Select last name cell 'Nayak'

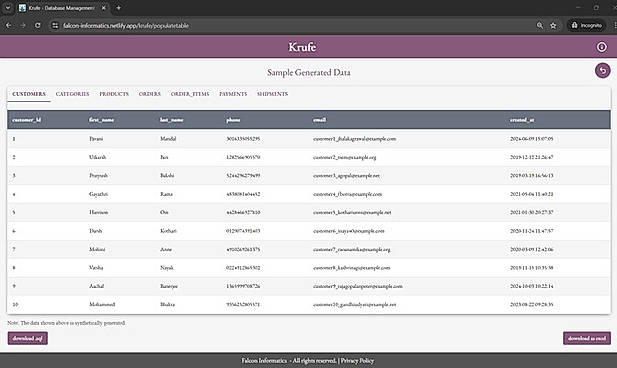pyautogui.click(x=167, y=268)
